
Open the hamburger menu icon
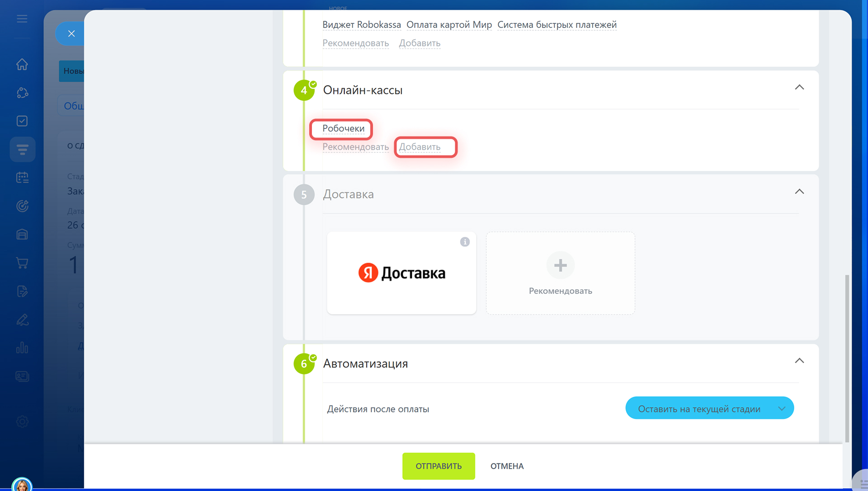(x=22, y=19)
